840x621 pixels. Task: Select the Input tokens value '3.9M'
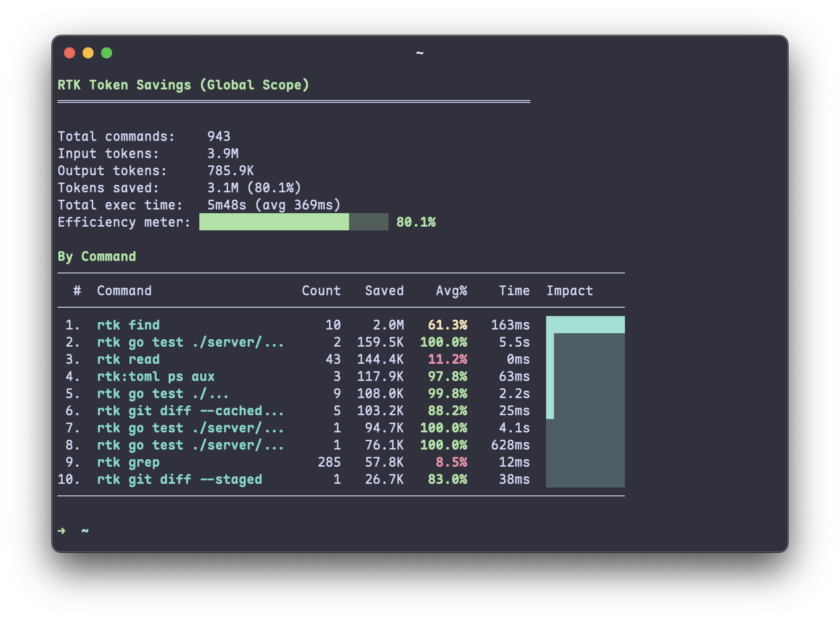point(223,153)
